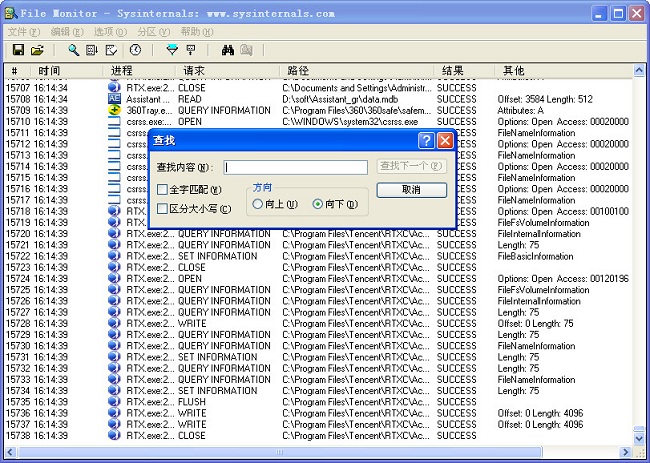This screenshot has width=650, height=463.
Task: Click the dialog's question mark help button
Action: coord(426,141)
